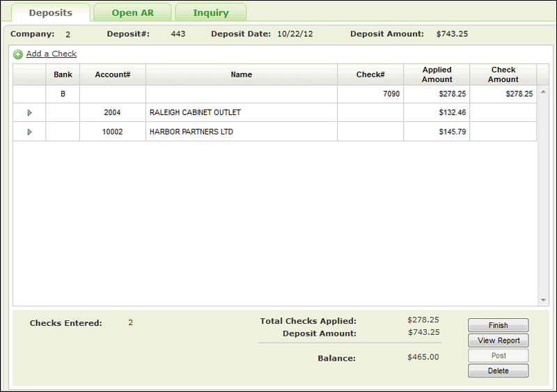Click the grid scrollbar up arrow
Viewport: 557px width, 392px height.
(x=543, y=92)
